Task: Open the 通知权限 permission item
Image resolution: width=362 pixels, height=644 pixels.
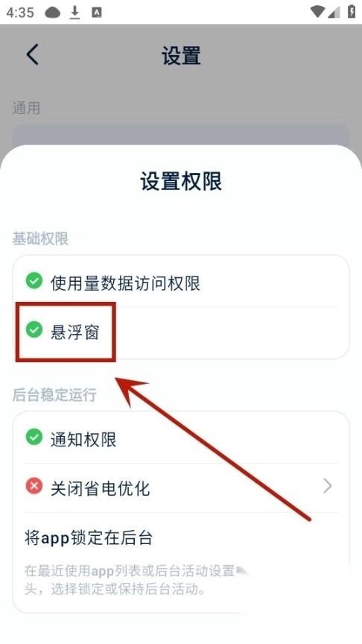Action: (x=181, y=439)
